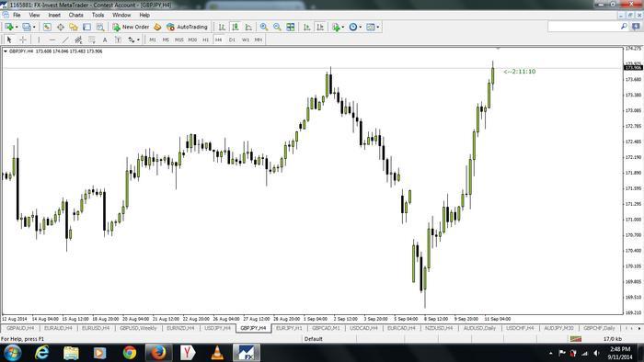
Task: Switch chart to Line Chart type
Action: [x=248, y=27]
